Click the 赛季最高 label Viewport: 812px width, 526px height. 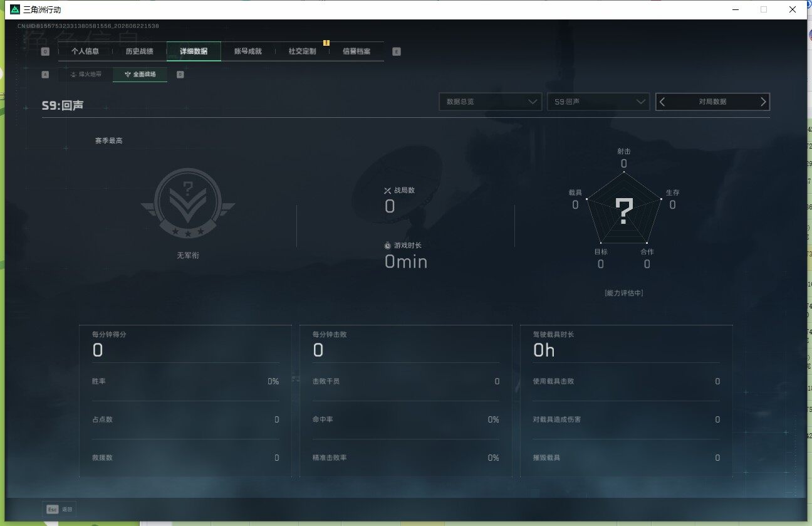coord(108,140)
